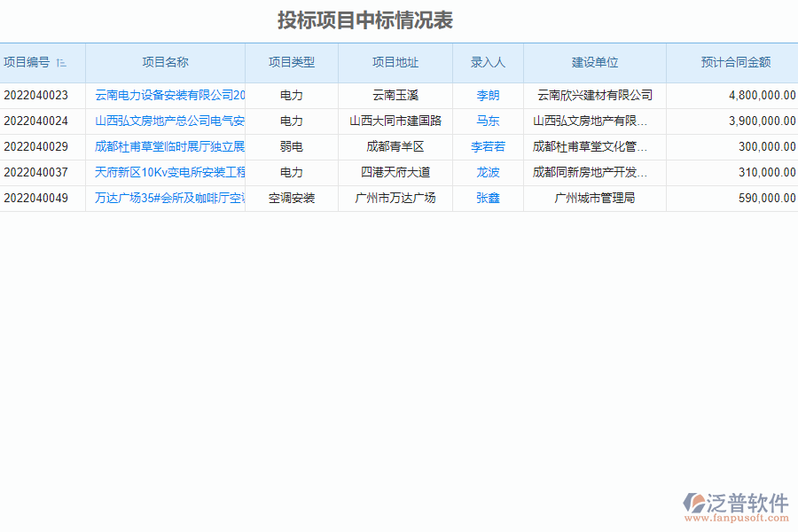The height and width of the screenshot is (532, 798).
Task: Click recorder 龙波 in fourth row
Action: coord(487,172)
